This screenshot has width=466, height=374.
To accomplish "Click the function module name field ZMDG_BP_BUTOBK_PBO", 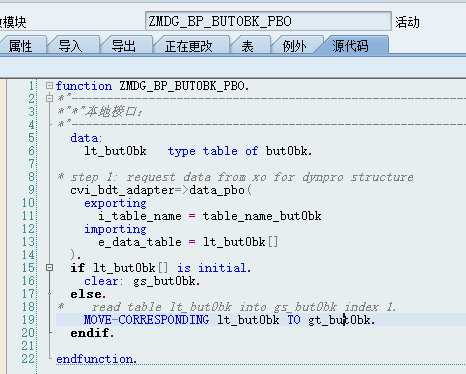I will 268,21.
